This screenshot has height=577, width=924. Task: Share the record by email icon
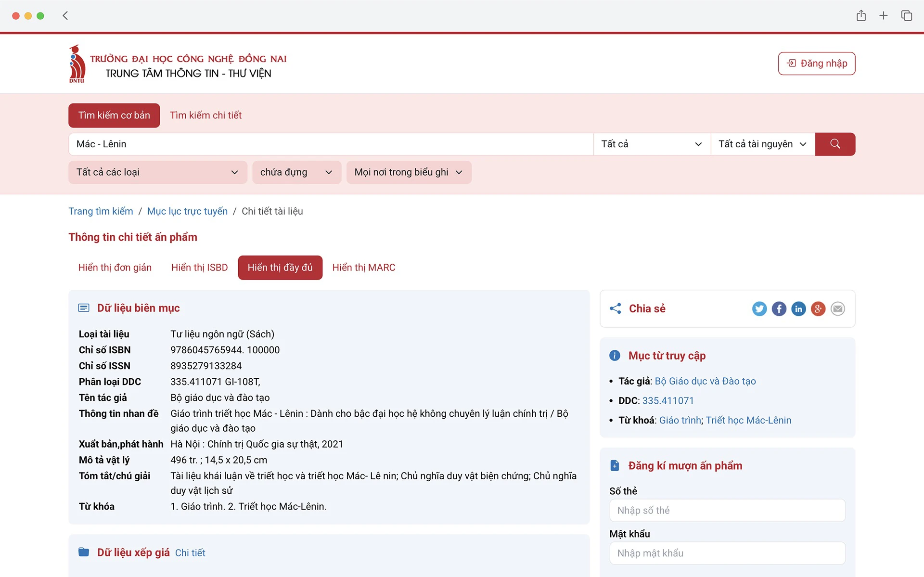pyautogui.click(x=838, y=308)
